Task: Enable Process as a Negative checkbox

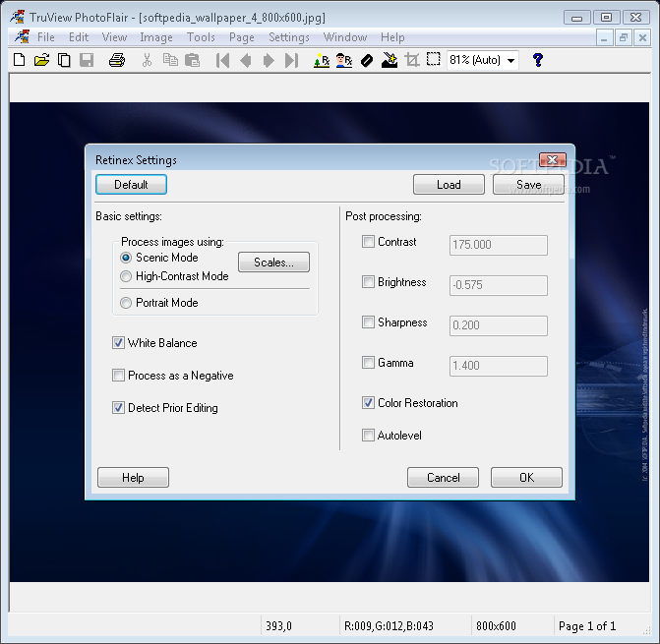Action: point(118,376)
